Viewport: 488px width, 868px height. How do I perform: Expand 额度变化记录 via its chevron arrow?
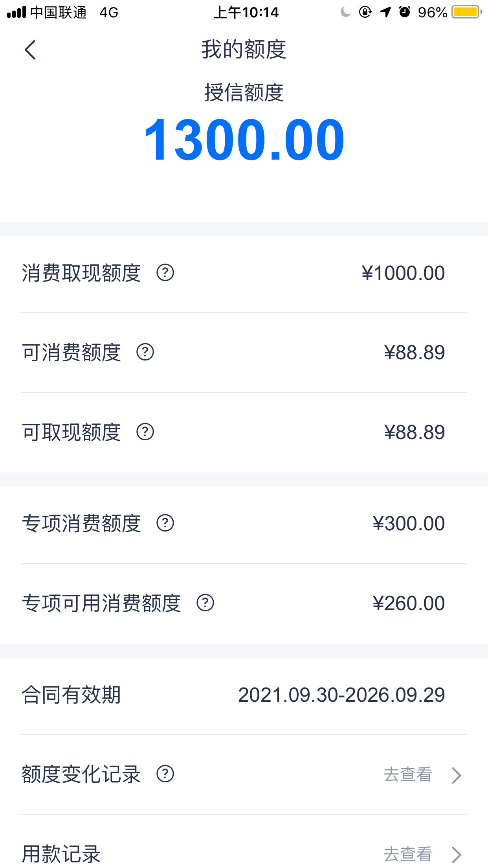click(x=456, y=775)
